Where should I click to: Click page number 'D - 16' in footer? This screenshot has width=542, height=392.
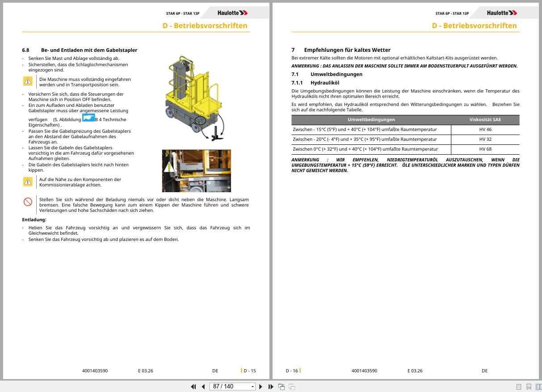coord(292,371)
